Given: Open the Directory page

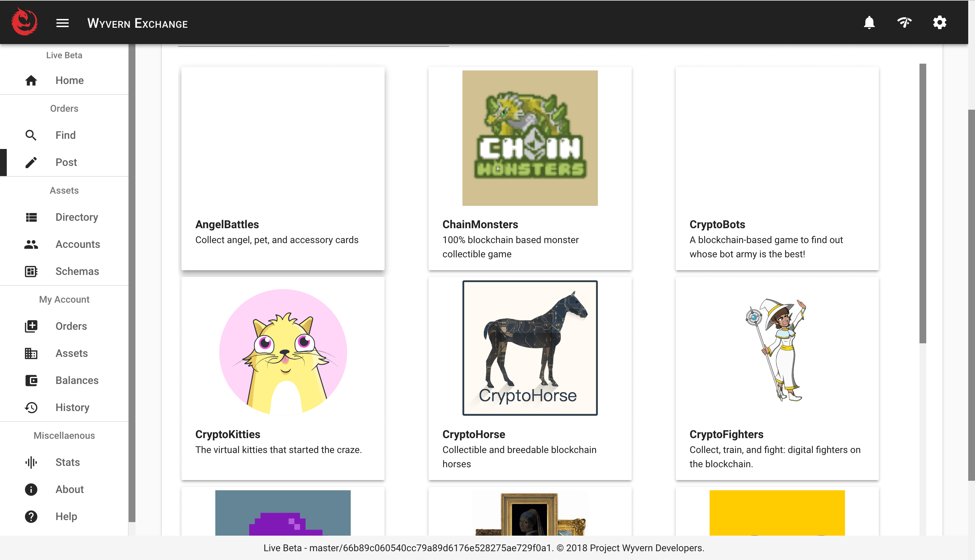Looking at the screenshot, I should 64,217.
